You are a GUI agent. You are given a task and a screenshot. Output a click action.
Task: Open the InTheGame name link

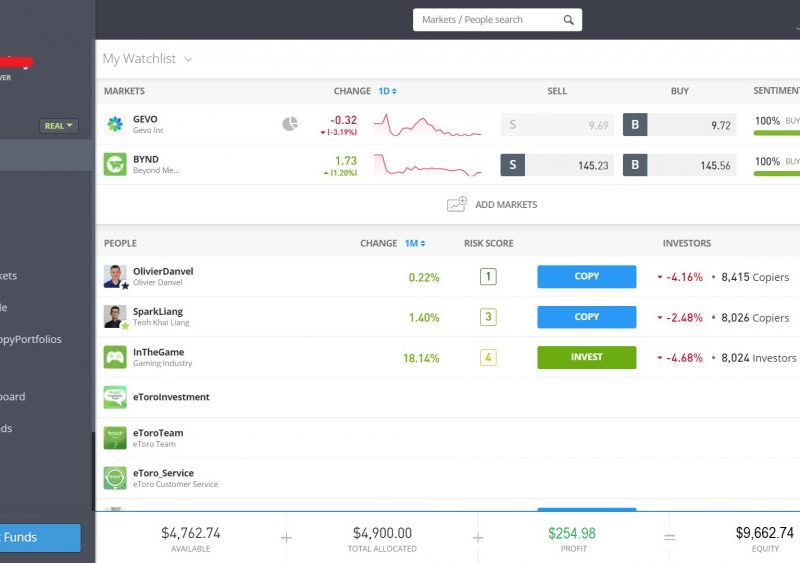click(x=158, y=352)
